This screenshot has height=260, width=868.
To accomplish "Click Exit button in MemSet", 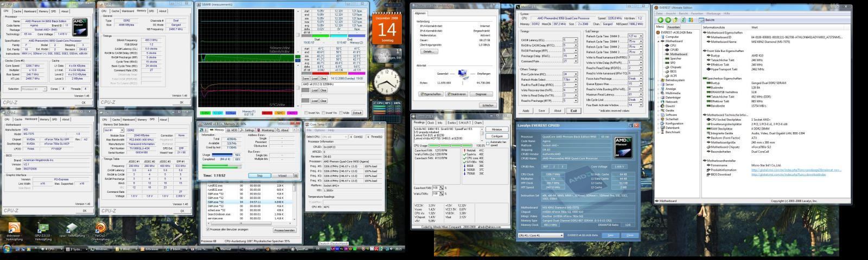I will coord(574,110).
